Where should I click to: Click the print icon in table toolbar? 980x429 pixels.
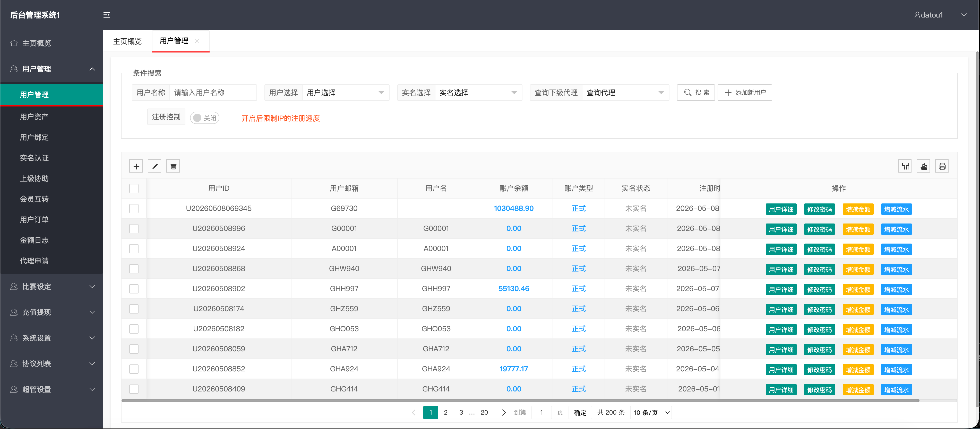coord(942,166)
